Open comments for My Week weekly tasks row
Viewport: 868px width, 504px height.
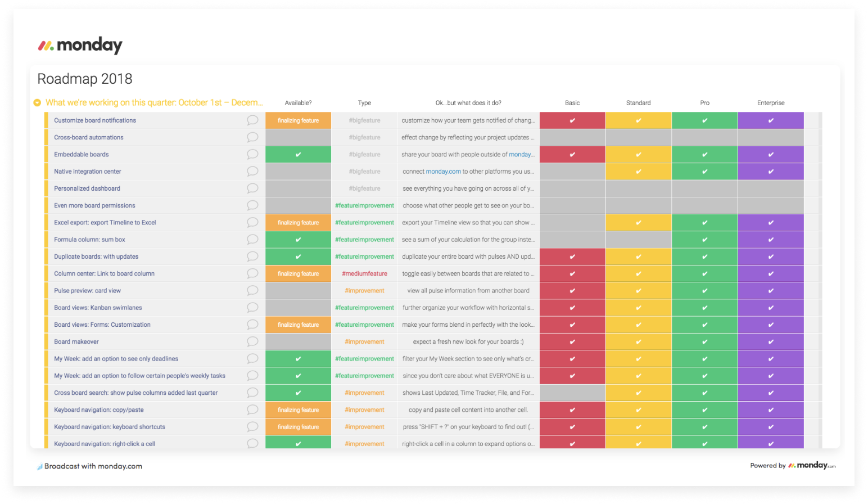point(252,376)
